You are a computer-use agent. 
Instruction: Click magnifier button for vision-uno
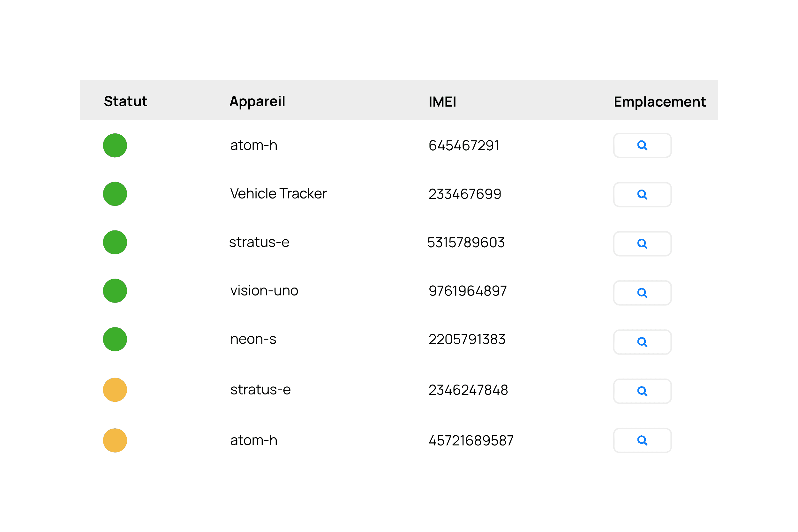(x=642, y=293)
